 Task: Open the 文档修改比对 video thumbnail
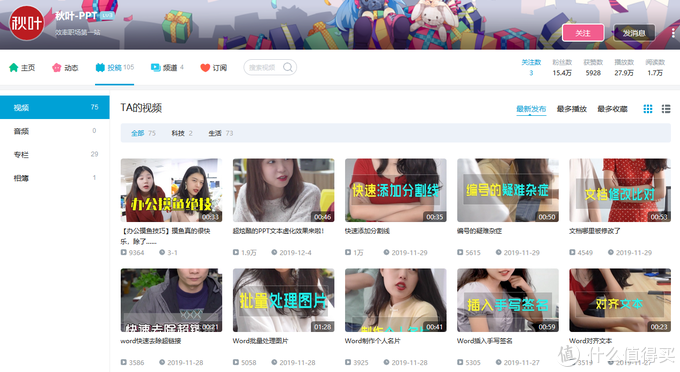(x=620, y=190)
